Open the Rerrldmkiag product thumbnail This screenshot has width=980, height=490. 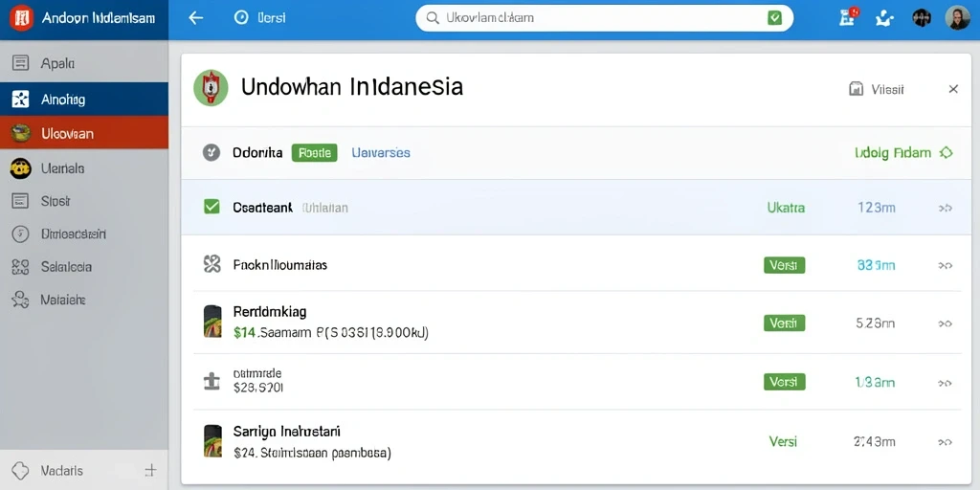point(212,322)
